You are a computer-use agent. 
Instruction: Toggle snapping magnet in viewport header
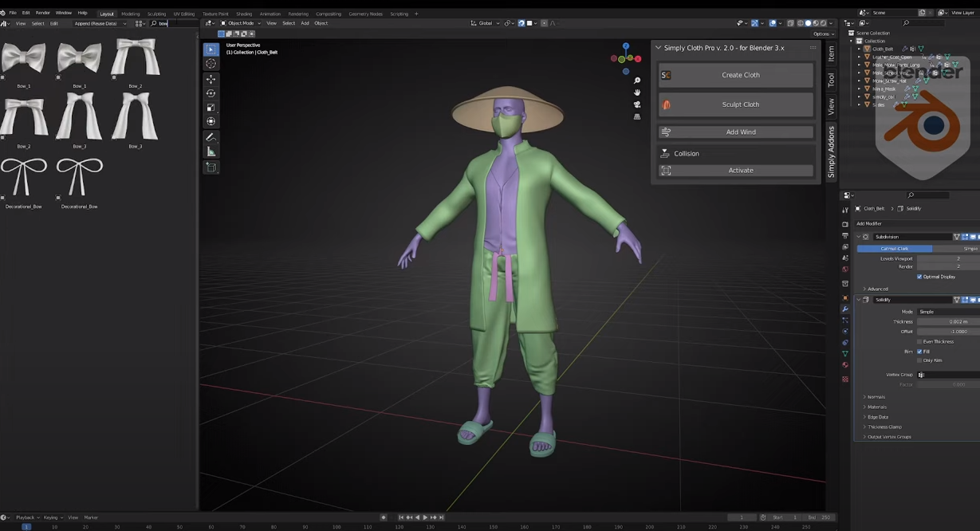click(x=521, y=23)
